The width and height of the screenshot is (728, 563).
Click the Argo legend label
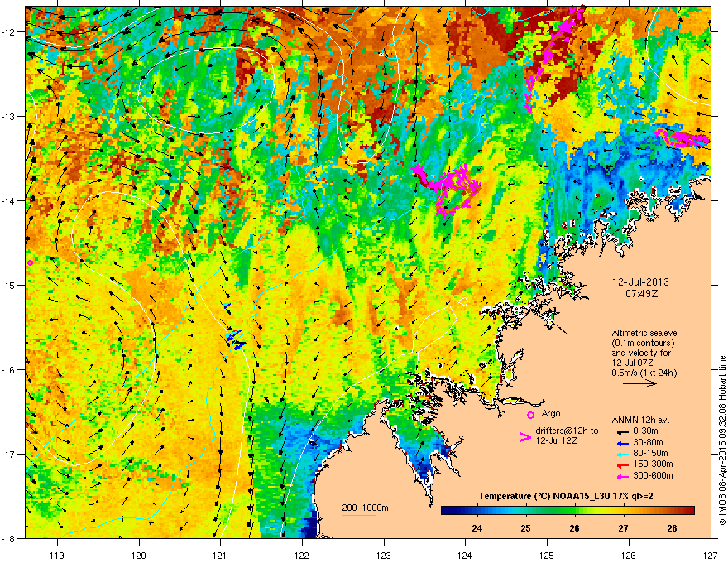click(x=551, y=413)
